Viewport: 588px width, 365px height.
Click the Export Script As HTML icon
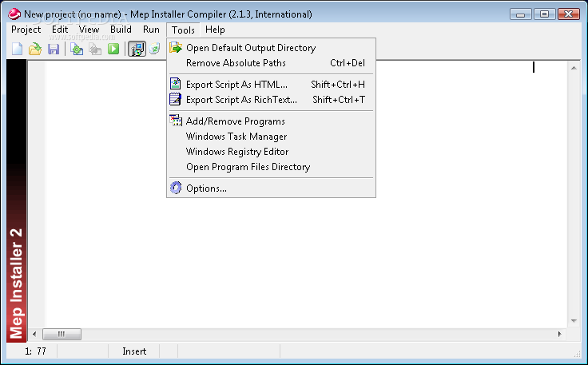(x=176, y=84)
